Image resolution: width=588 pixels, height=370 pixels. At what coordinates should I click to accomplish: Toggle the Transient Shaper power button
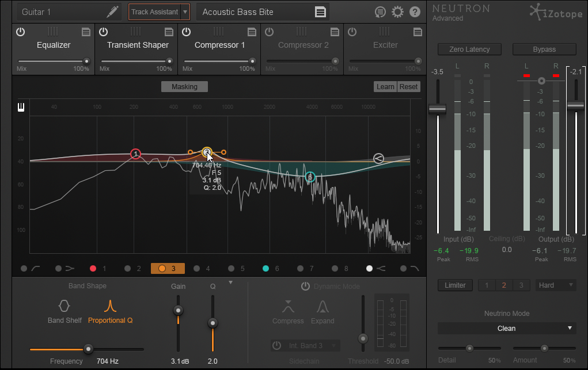coord(104,32)
